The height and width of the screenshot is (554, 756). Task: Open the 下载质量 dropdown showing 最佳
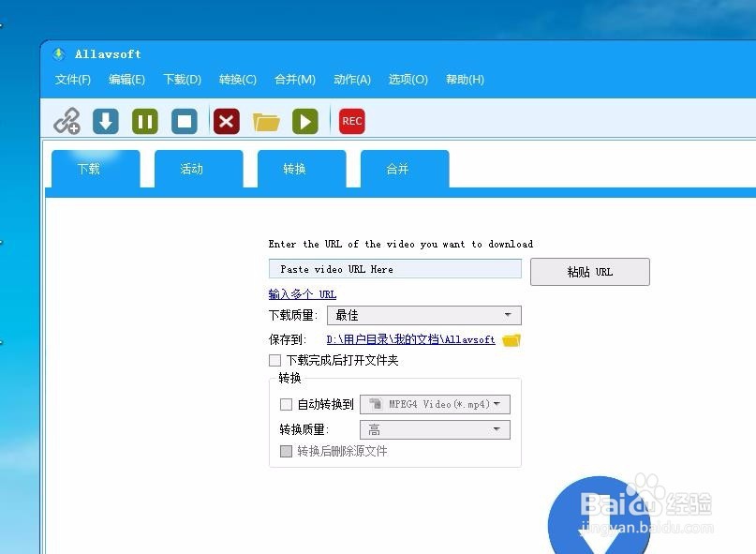(424, 316)
